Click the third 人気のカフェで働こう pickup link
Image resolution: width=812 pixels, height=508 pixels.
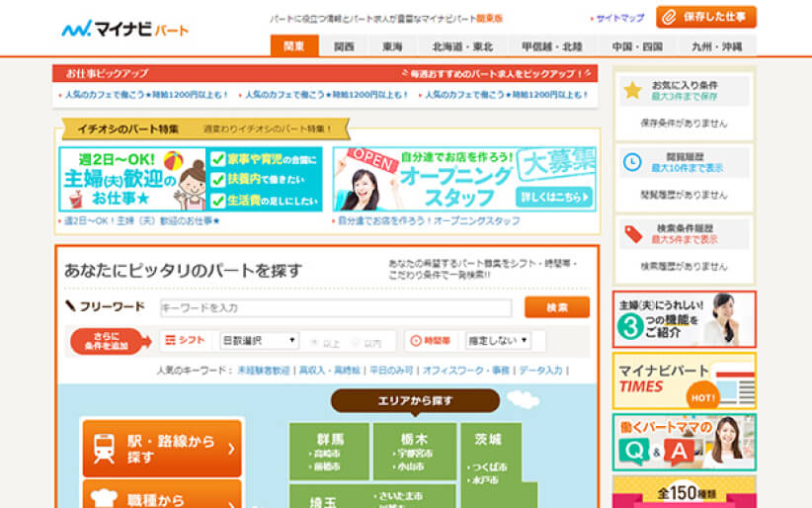507,95
